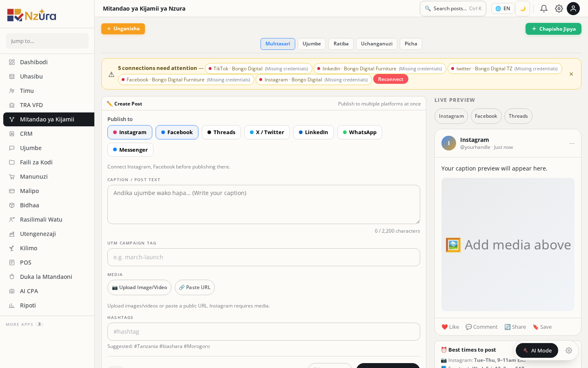Switch to Picha tab
The height and width of the screenshot is (368, 588).
pyautogui.click(x=411, y=44)
